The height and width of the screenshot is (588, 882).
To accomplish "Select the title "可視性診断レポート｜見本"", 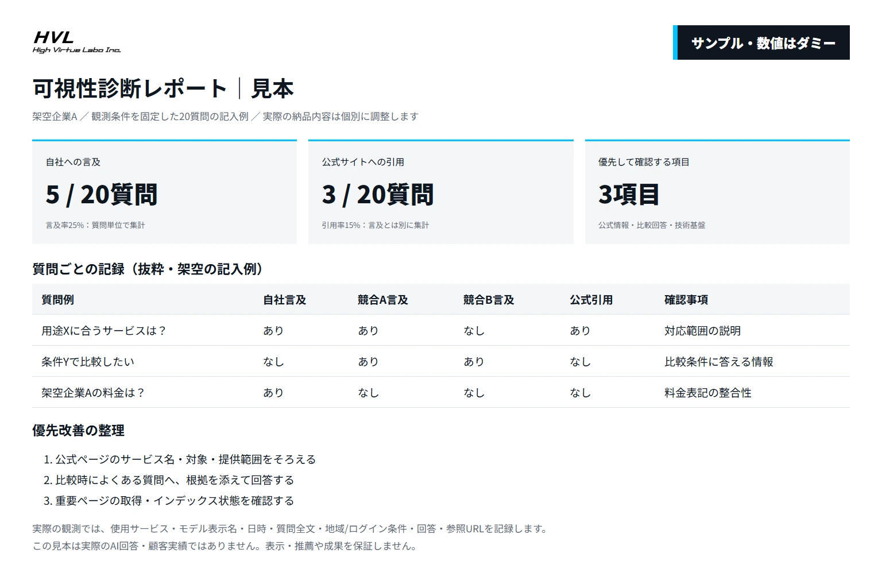I will [163, 89].
